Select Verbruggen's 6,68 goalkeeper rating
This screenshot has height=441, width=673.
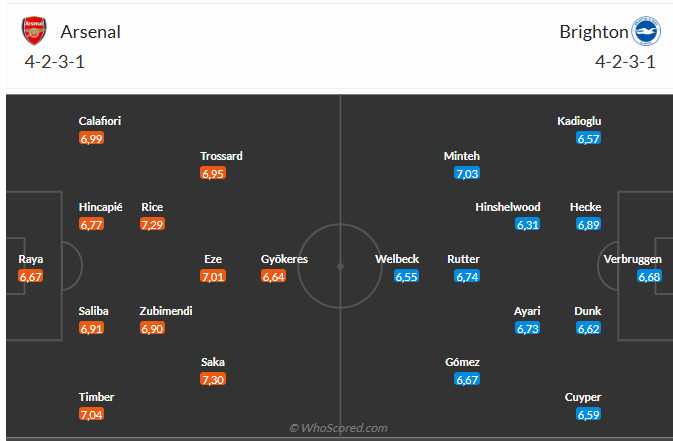pos(649,276)
